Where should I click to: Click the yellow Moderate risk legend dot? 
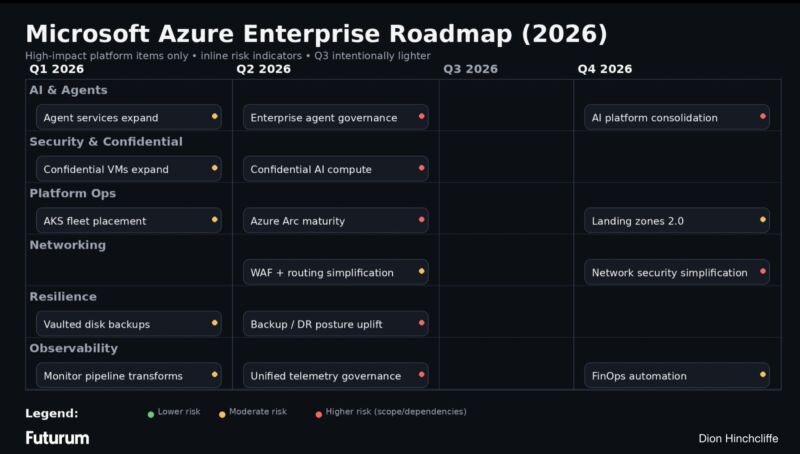(x=222, y=413)
